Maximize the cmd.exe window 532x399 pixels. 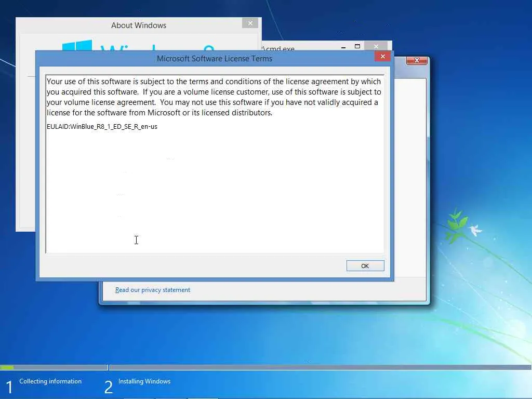(357, 46)
